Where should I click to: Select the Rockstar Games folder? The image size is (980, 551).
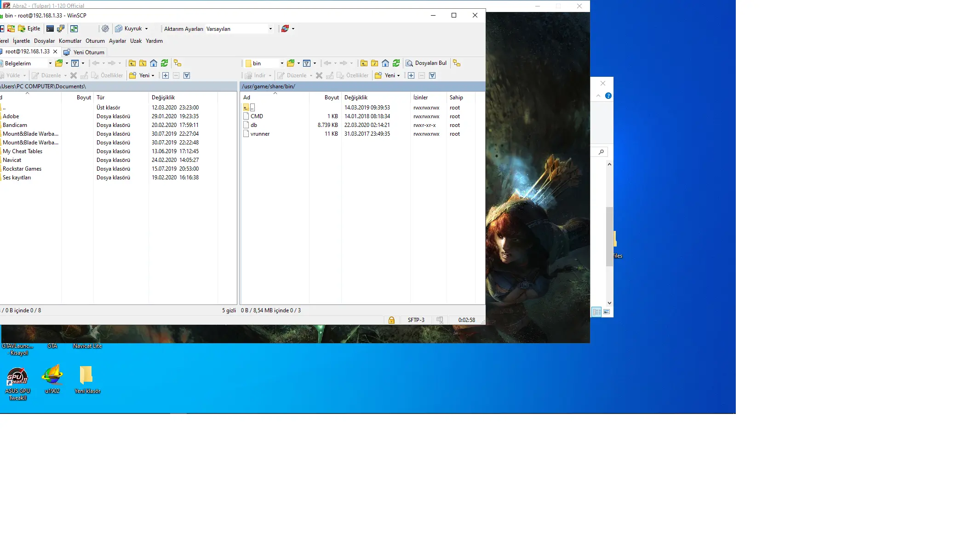click(22, 169)
